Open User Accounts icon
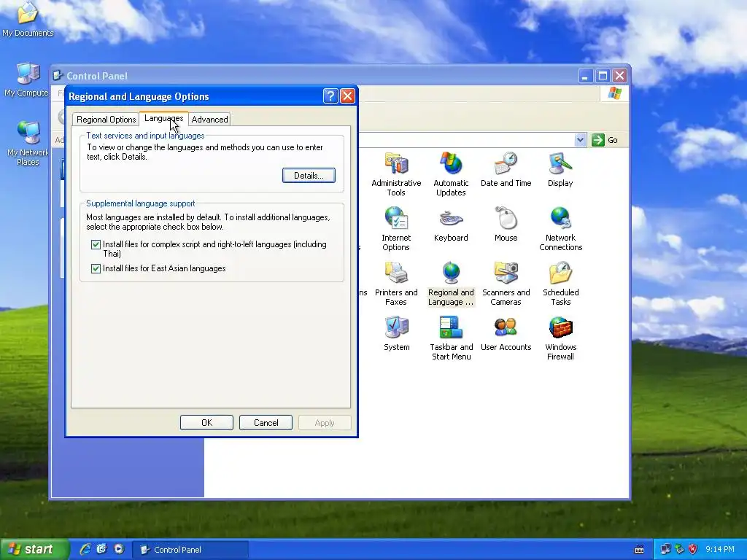This screenshot has width=747, height=560. tap(506, 333)
